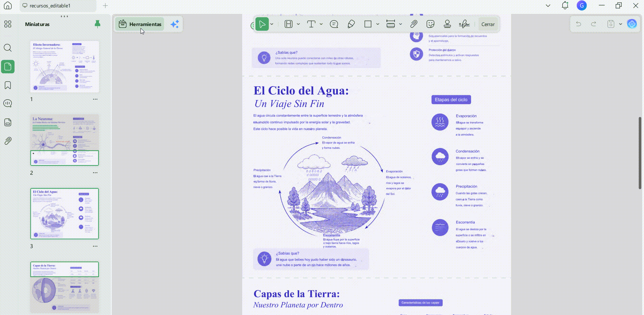The image size is (644, 315).
Task: Select the rectangle shape tool
Action: pyautogui.click(x=368, y=24)
